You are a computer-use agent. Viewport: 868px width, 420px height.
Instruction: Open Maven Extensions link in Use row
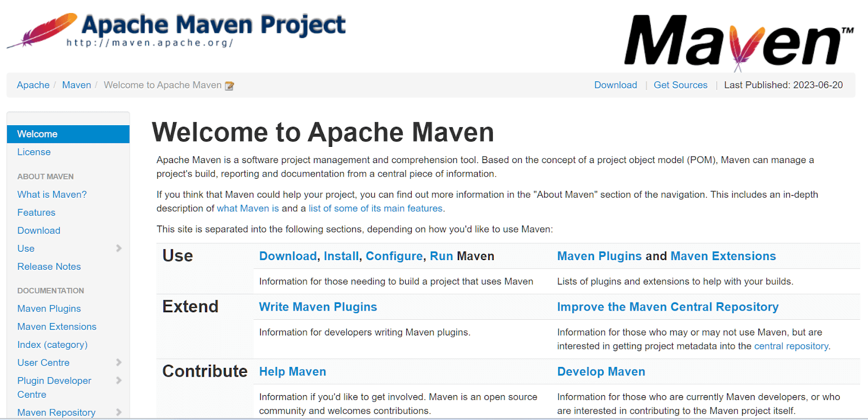point(723,256)
